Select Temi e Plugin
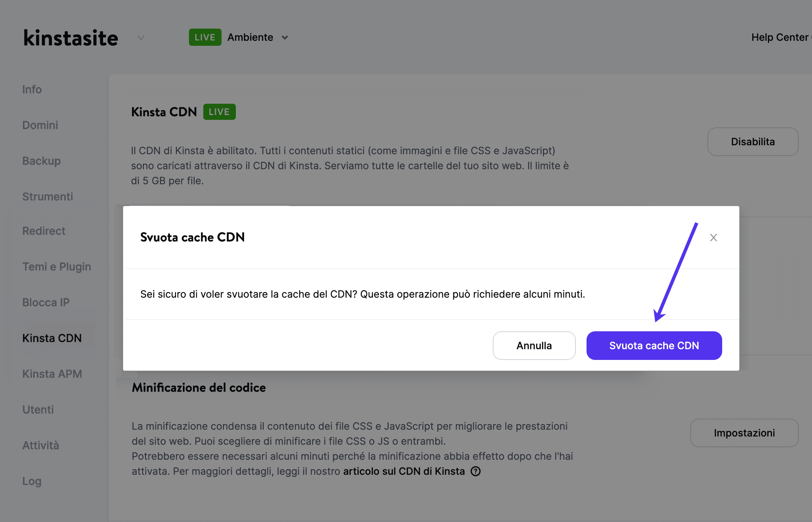 [57, 267]
